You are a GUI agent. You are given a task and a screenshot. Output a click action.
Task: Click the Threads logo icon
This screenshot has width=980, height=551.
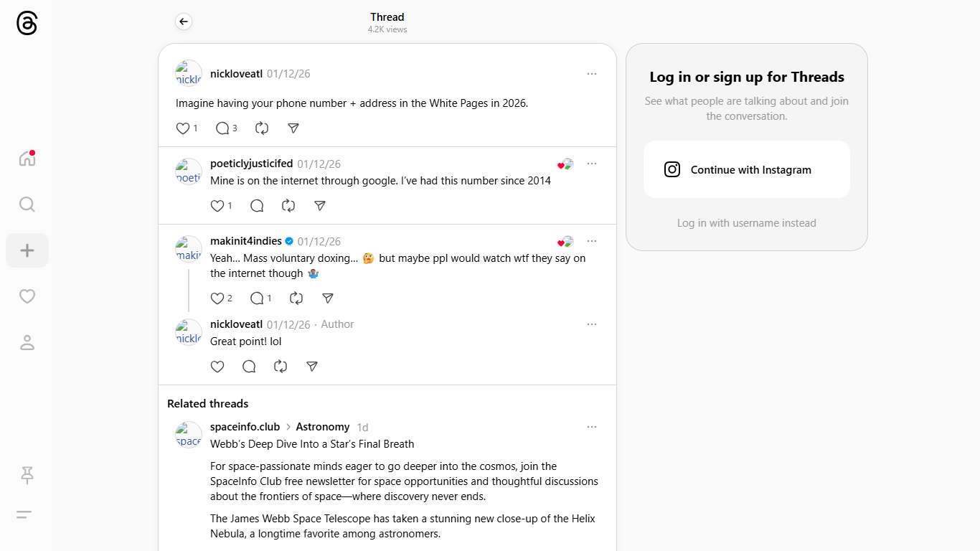(27, 23)
